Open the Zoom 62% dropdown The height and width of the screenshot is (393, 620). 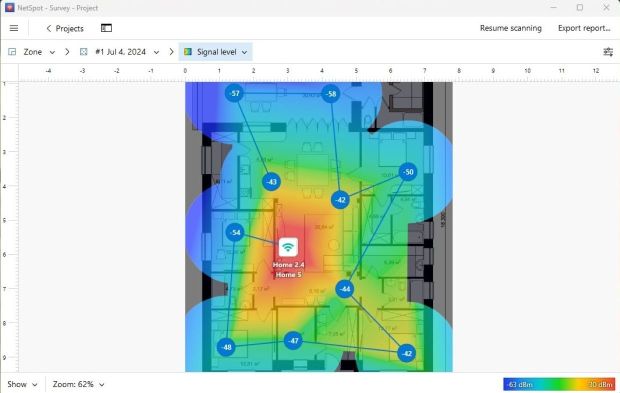click(x=78, y=384)
